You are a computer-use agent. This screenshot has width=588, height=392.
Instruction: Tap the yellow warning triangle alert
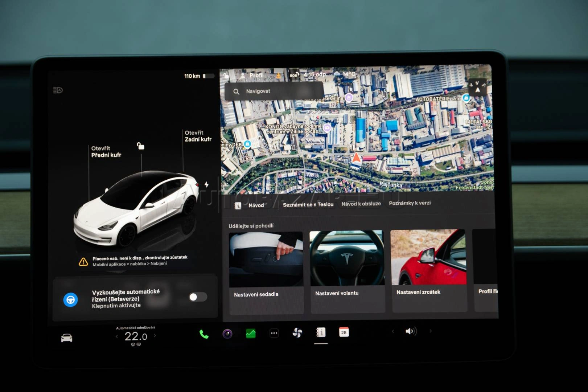83,261
